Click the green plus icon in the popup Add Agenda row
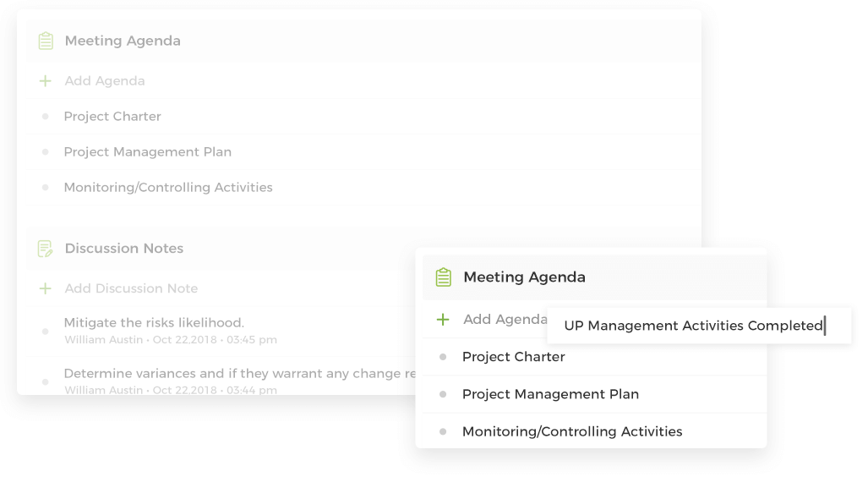 443,320
